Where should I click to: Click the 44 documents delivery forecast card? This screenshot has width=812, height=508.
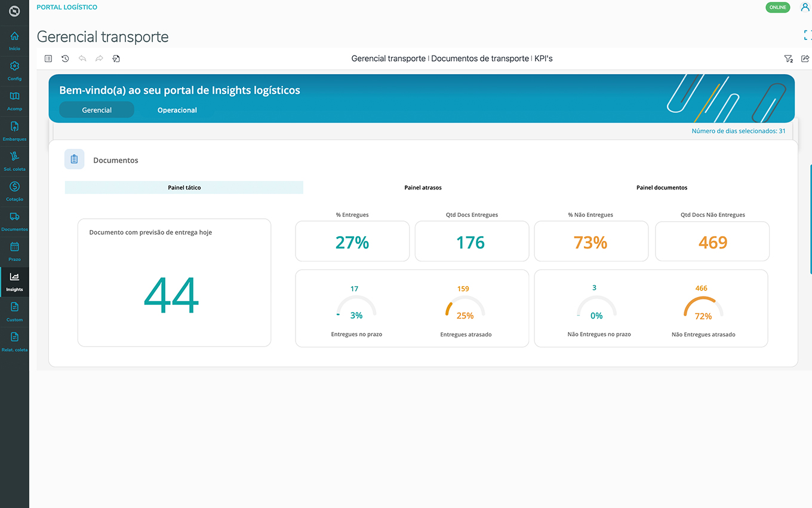click(x=174, y=283)
